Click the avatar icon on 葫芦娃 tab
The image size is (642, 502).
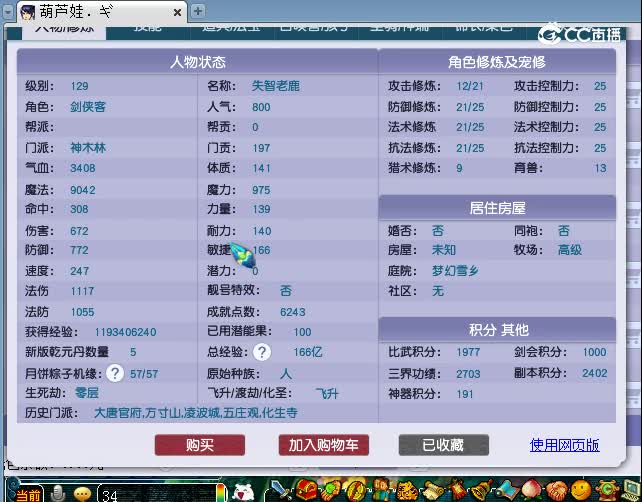[27, 12]
